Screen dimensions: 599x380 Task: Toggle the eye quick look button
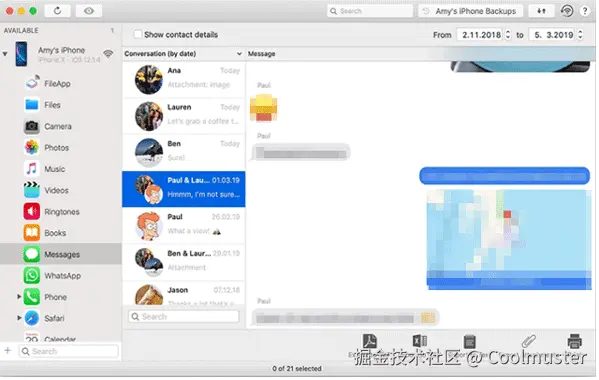89,11
